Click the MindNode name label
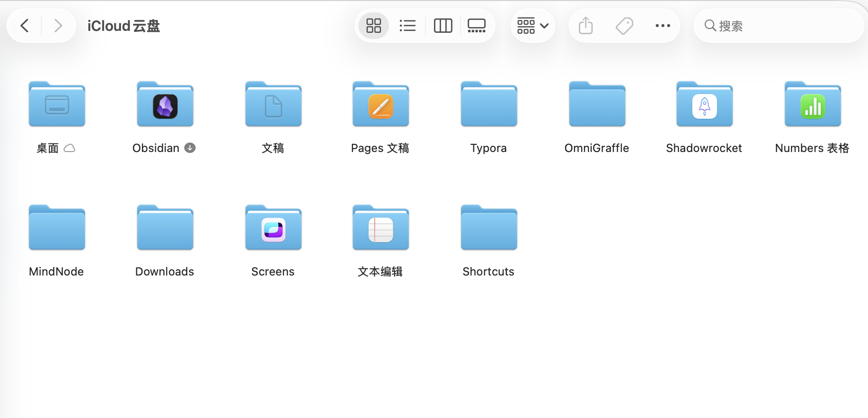868x418 pixels. 57,272
